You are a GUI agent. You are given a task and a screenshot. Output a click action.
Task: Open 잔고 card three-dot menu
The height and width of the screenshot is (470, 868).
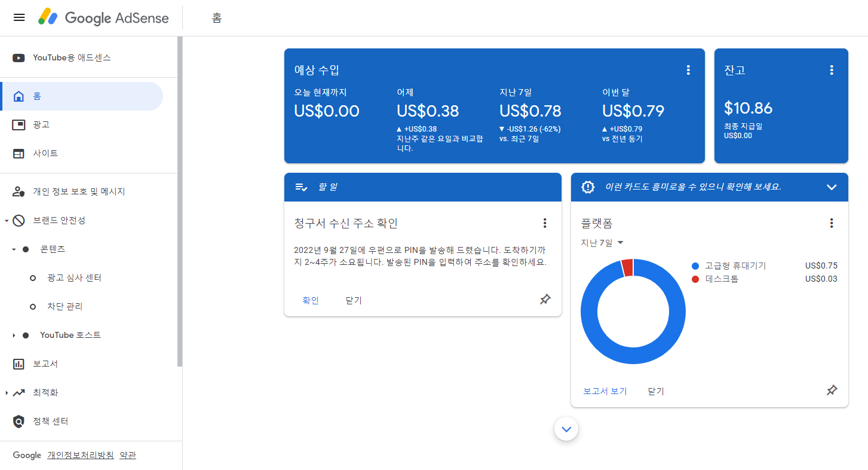click(x=832, y=70)
